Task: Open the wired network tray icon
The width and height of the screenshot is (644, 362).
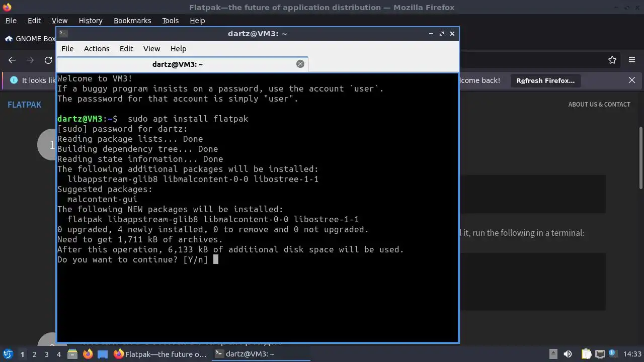Action: coord(600,354)
